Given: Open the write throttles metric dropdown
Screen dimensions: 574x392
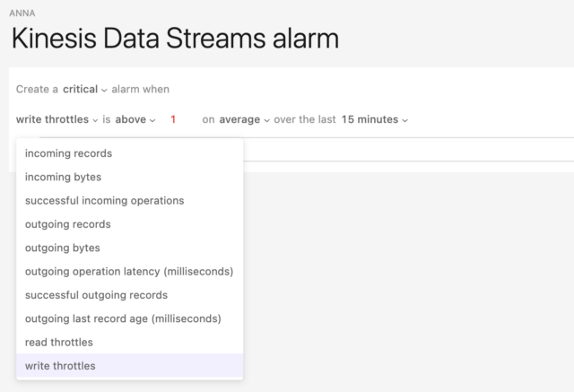Looking at the screenshot, I should pos(57,119).
